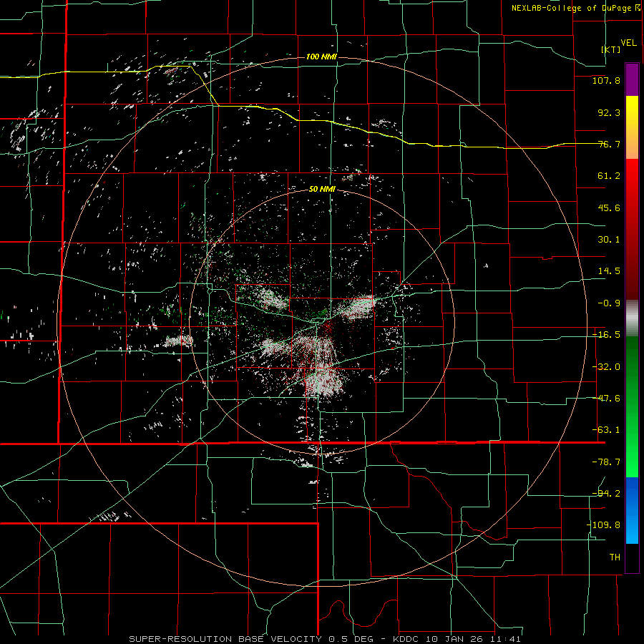Click the VEL legend title
Viewport: 644px width, 644px height.
pyautogui.click(x=628, y=43)
